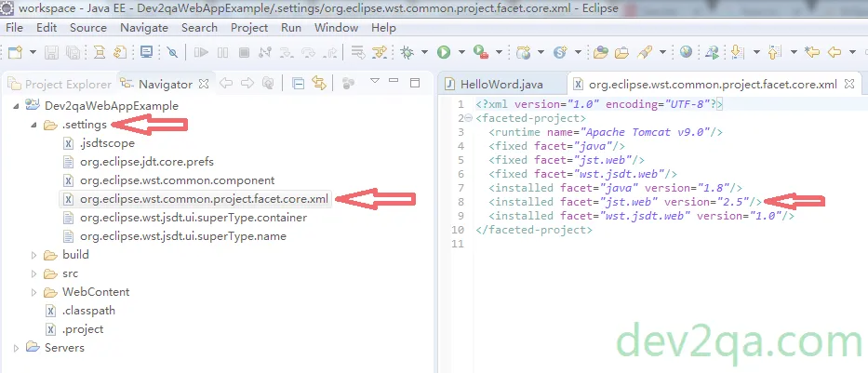Toggle Use Step Filters icon
The width and height of the screenshot is (868, 373).
[x=380, y=53]
